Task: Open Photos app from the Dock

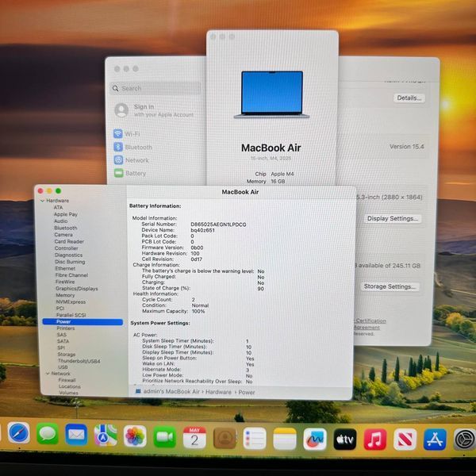Action: click(135, 436)
